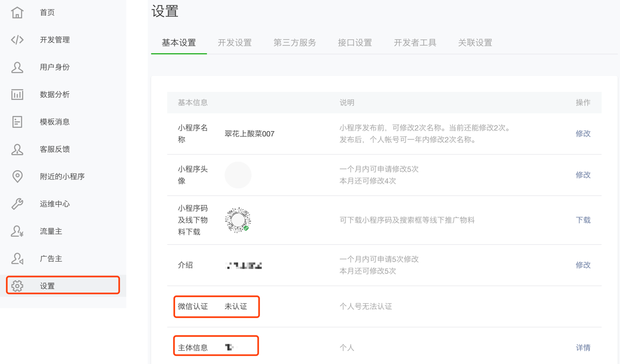620x364 pixels.
Task: Click 下载 link for 小程序码 materials
Action: 583,220
